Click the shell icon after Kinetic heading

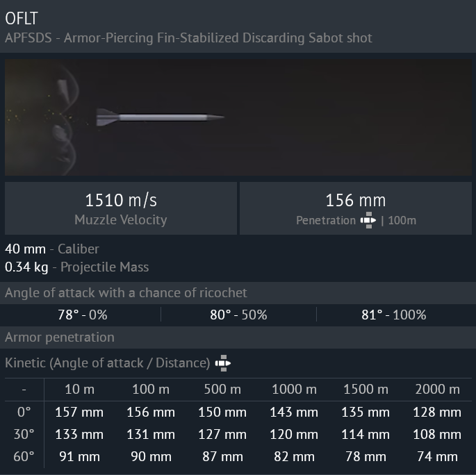pos(222,362)
